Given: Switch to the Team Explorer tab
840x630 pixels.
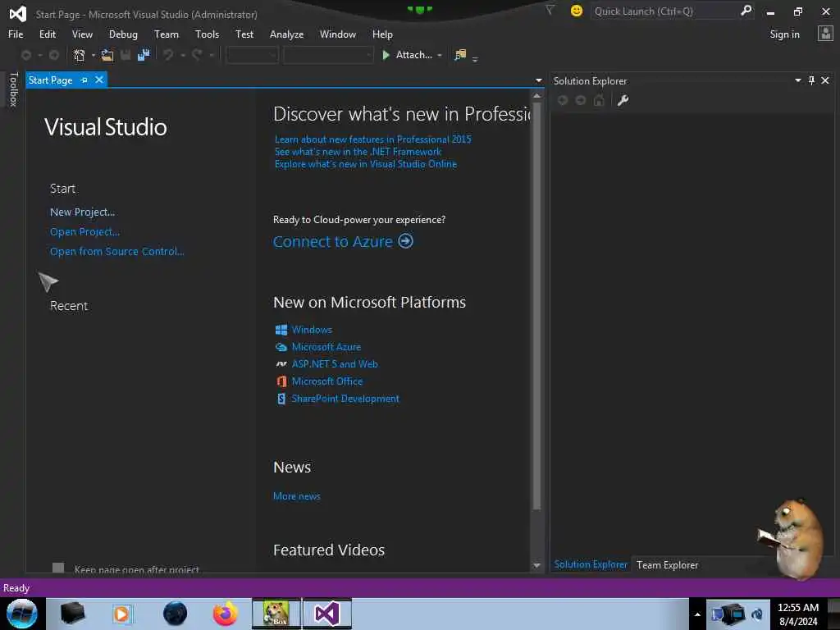Looking at the screenshot, I should pyautogui.click(x=667, y=564).
